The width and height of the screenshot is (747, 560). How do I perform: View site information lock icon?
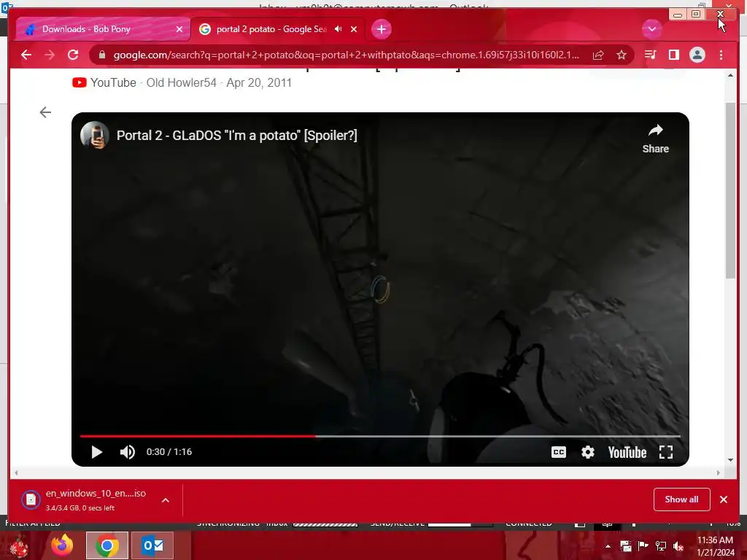tap(101, 55)
